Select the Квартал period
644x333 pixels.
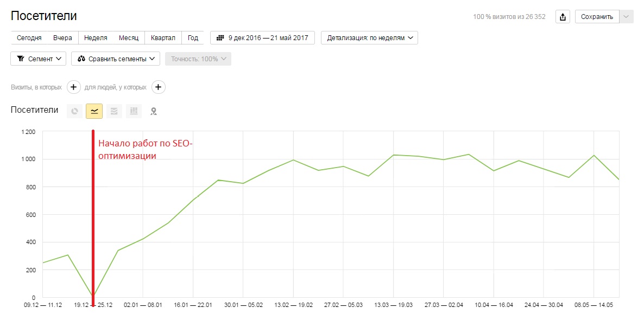pyautogui.click(x=163, y=38)
